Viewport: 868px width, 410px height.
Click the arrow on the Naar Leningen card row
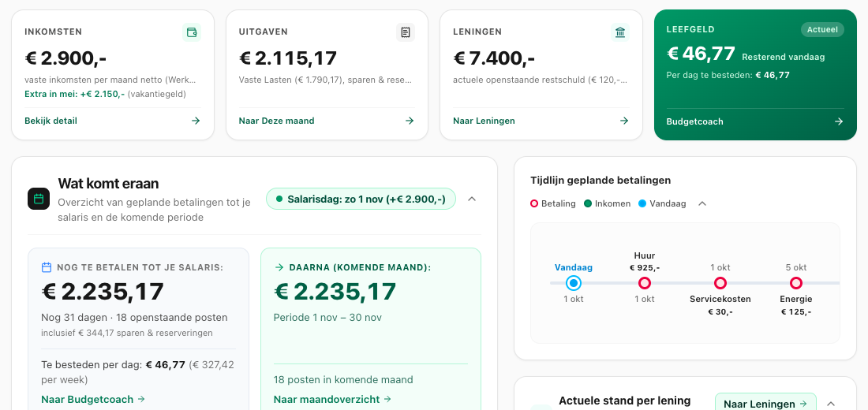click(x=624, y=121)
